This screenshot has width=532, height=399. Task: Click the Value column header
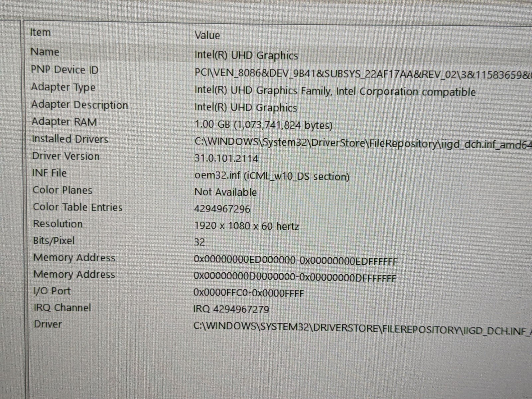click(207, 35)
